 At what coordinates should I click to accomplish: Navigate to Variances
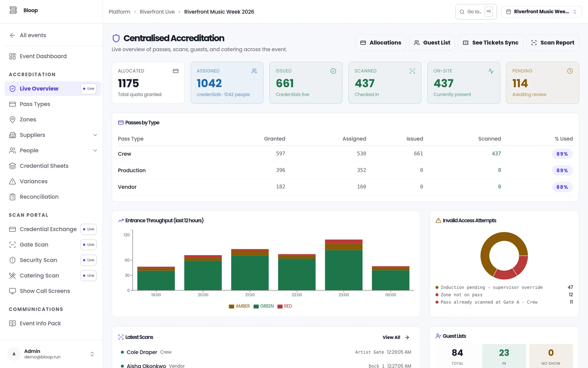click(x=53, y=181)
